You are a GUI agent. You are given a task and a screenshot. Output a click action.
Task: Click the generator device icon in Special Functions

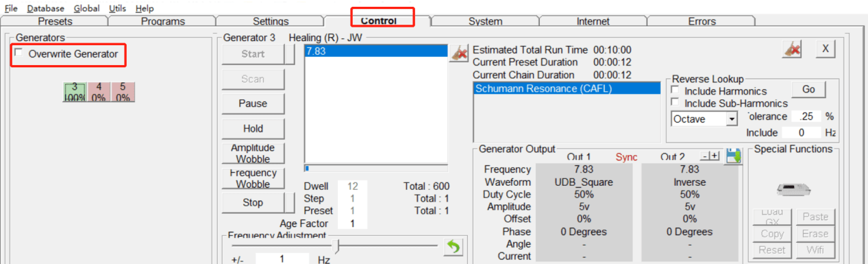point(793,190)
